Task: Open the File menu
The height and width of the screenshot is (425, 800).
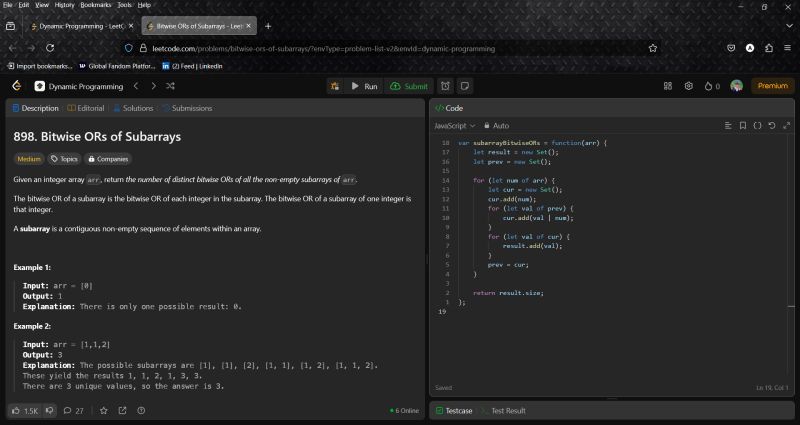Action: pyautogui.click(x=8, y=5)
